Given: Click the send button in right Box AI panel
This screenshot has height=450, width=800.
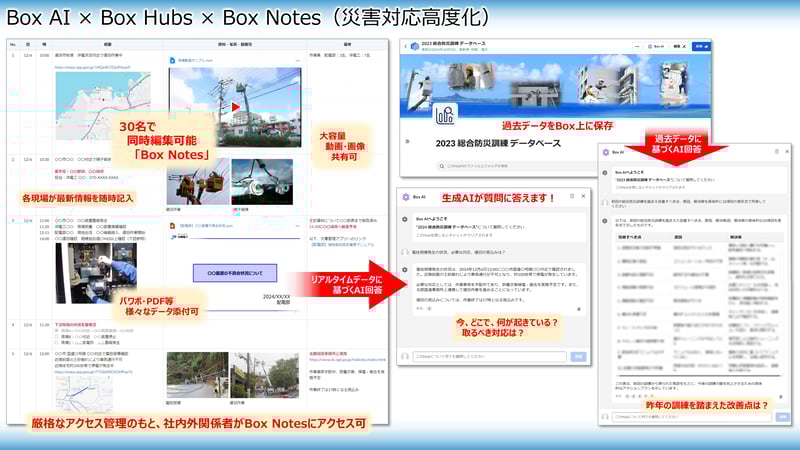Looking at the screenshot, I should tap(782, 417).
